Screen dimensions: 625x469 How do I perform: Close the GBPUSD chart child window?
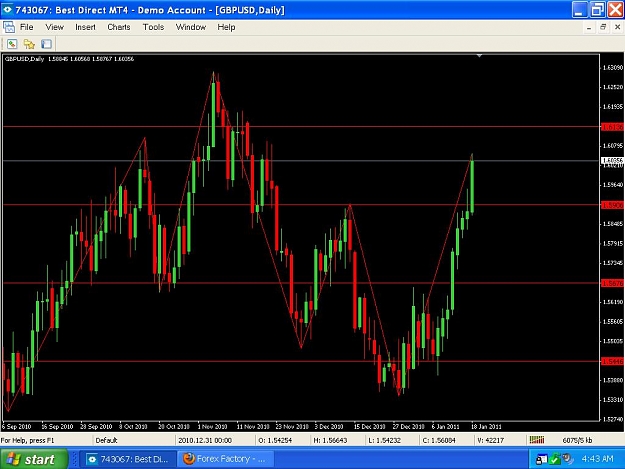(617, 27)
